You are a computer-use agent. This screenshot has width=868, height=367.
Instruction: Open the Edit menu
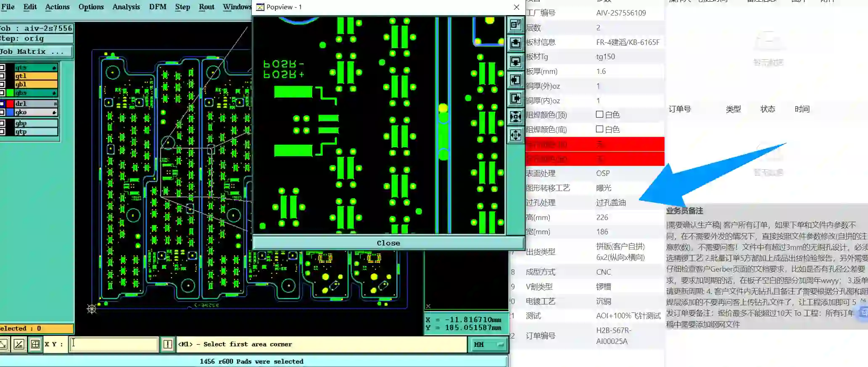30,7
